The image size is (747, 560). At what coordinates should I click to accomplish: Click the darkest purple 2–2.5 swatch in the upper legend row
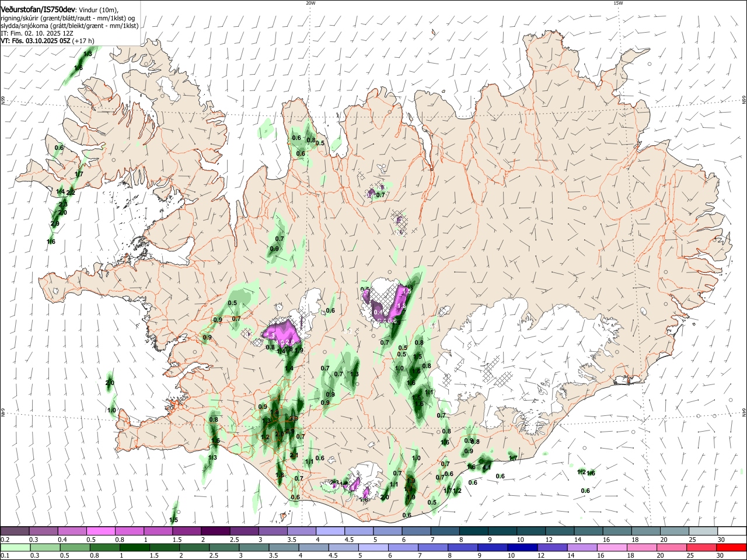click(x=215, y=531)
